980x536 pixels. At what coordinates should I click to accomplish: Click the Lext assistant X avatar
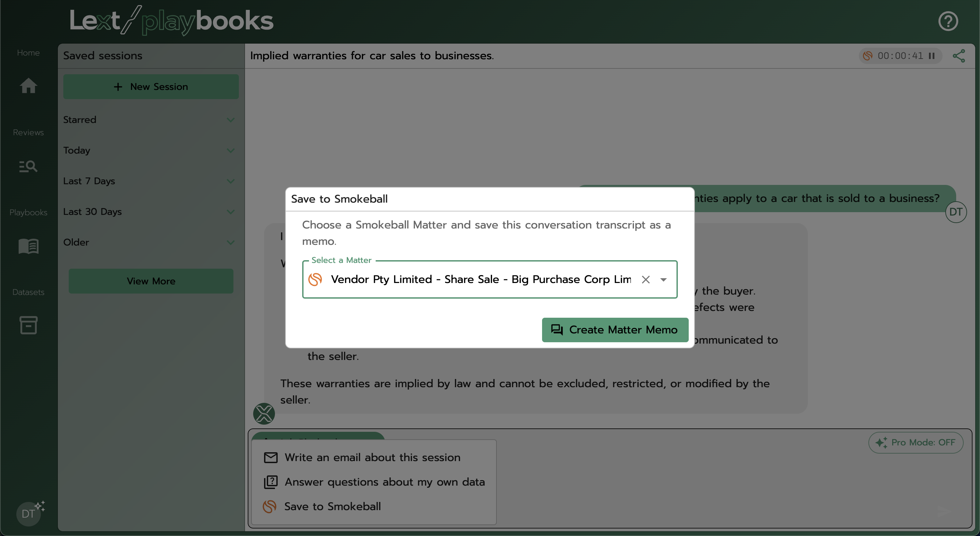point(264,413)
